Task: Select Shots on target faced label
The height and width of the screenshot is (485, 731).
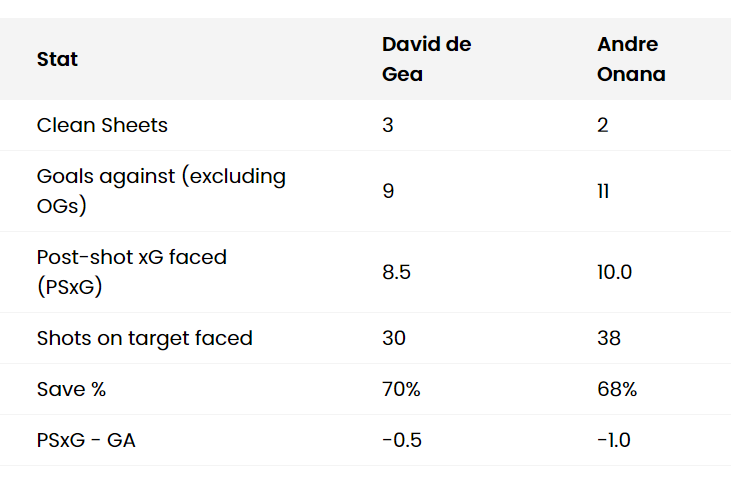Action: (144, 338)
